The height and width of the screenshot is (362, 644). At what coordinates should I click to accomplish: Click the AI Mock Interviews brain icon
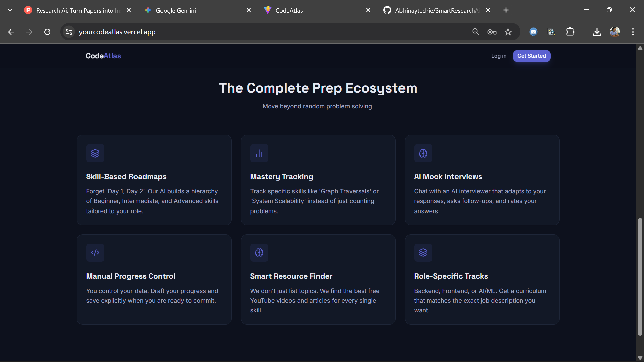tap(423, 153)
